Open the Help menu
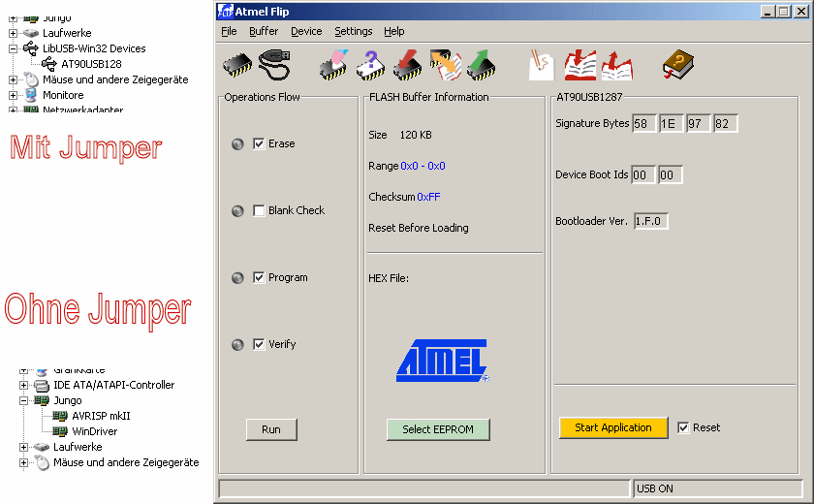This screenshot has width=814, height=504. pyautogui.click(x=394, y=31)
